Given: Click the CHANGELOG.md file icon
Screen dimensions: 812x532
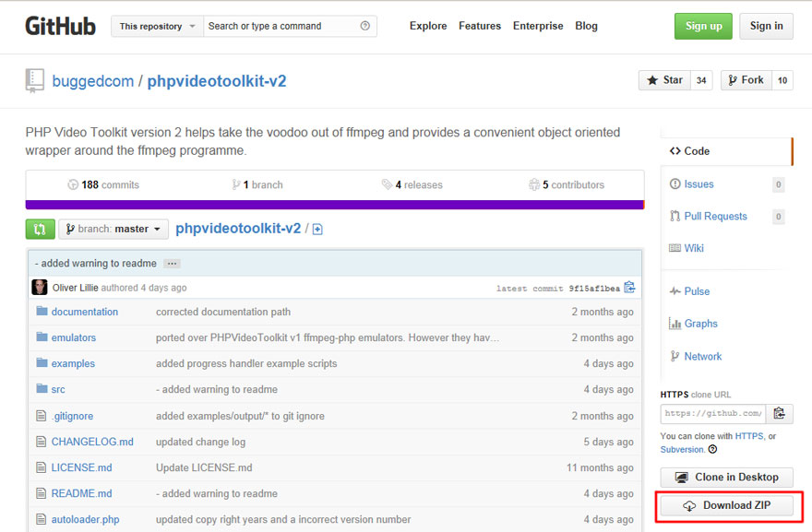Looking at the screenshot, I should coord(41,442).
